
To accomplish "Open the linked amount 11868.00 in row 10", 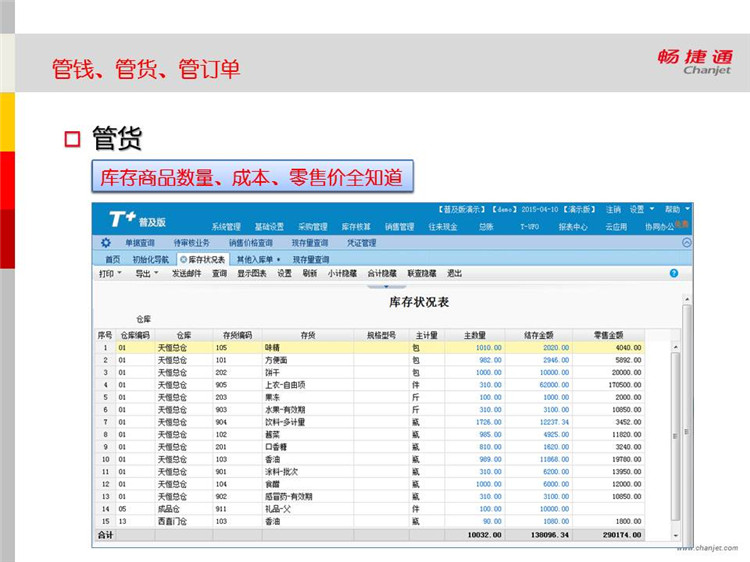I will pyautogui.click(x=554, y=460).
